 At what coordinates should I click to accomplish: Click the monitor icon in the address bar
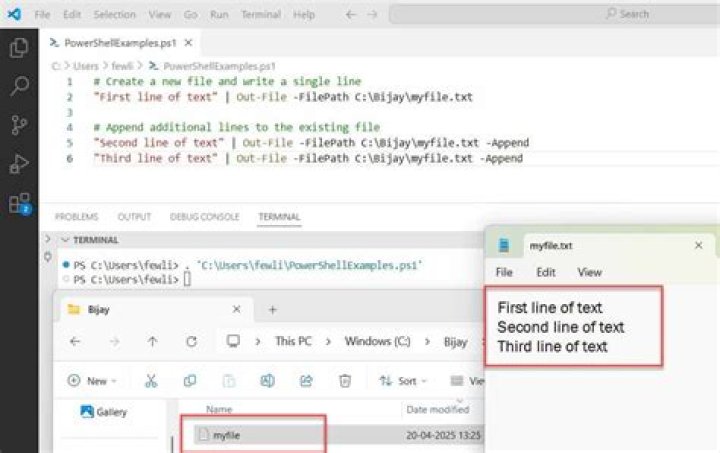(233, 341)
